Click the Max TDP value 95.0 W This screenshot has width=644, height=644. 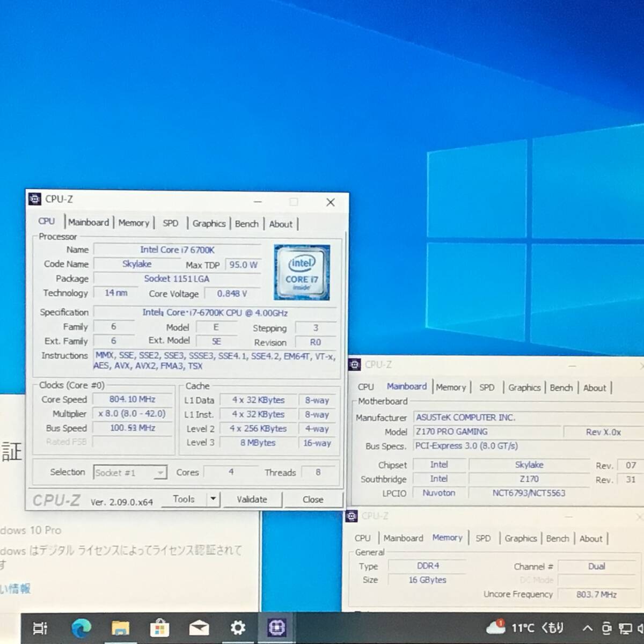click(244, 265)
